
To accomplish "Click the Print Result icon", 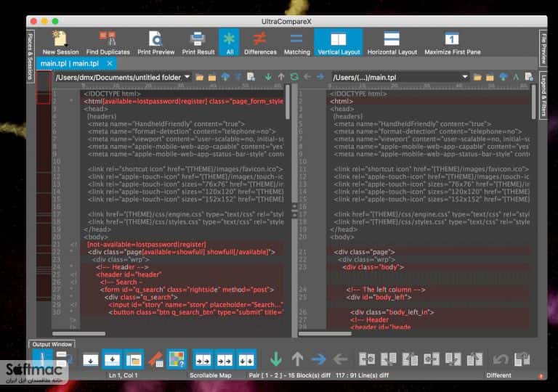I will [x=198, y=43].
